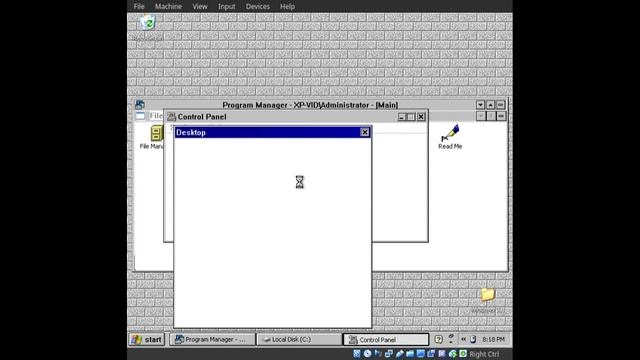Click the Right Ctrl host key label
Image resolution: width=640 pixels, height=360 pixels.
click(x=484, y=354)
